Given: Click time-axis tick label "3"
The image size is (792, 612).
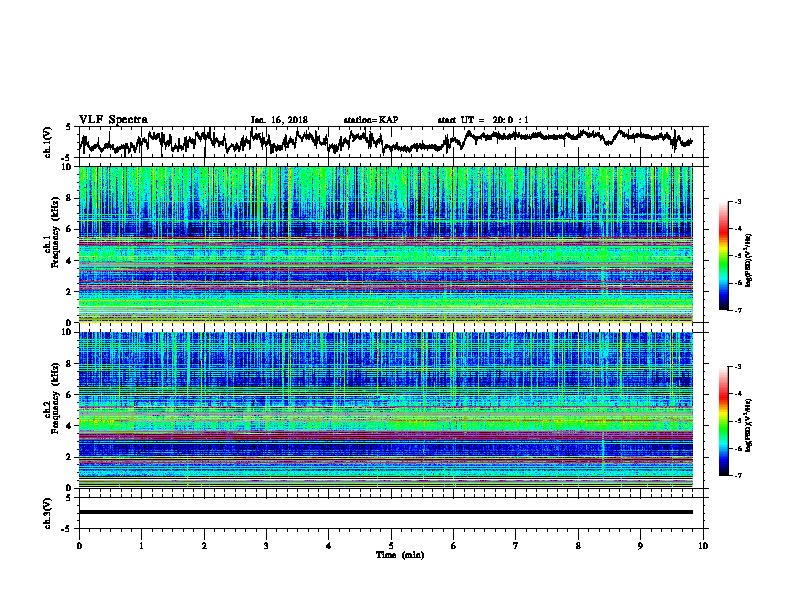Looking at the screenshot, I should pos(266,545).
